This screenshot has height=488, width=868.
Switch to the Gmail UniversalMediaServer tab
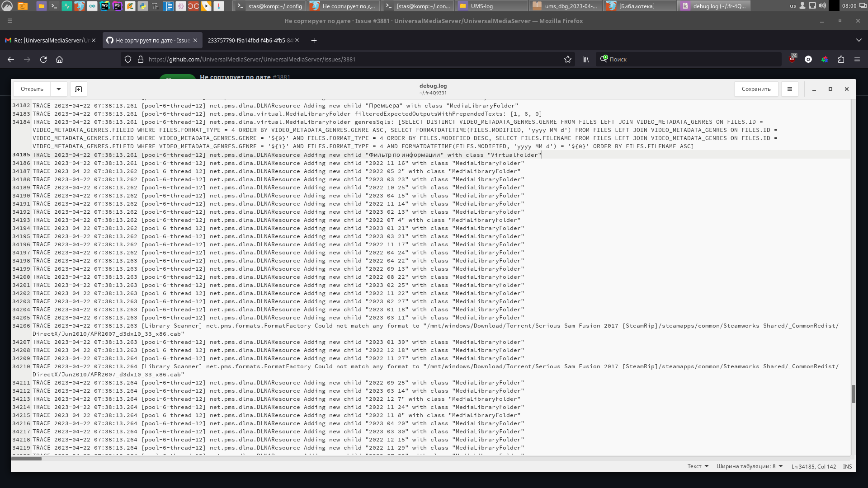tap(50, 40)
